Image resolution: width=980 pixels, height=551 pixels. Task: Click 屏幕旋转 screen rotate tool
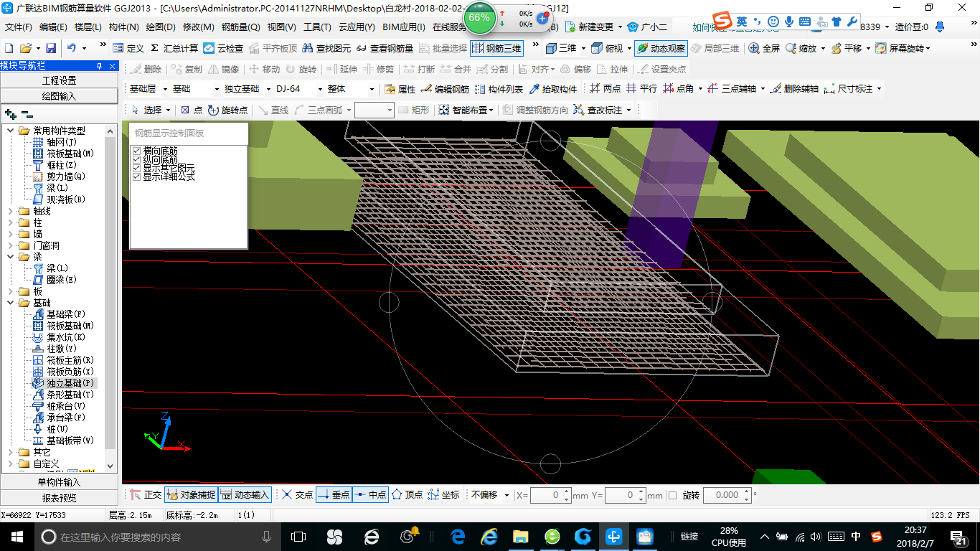(900, 48)
